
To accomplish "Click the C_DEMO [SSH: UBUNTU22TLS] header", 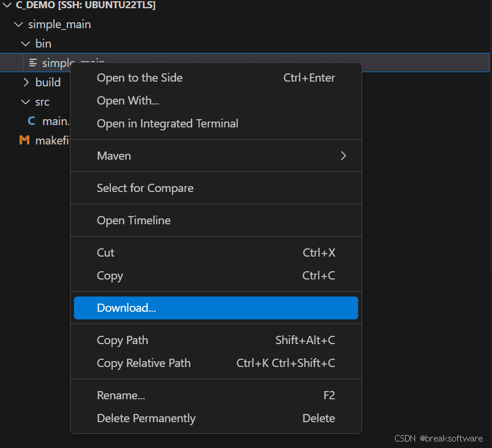I will point(85,5).
